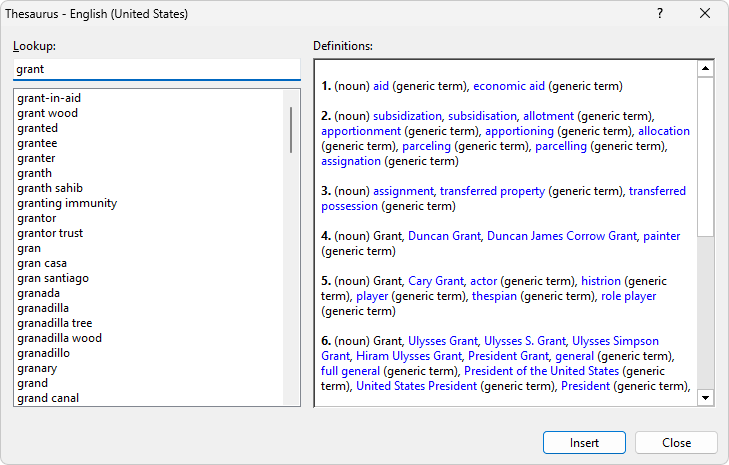The image size is (729, 465).
Task: Open the 'aid' link in definition 1
Action: tap(381, 86)
